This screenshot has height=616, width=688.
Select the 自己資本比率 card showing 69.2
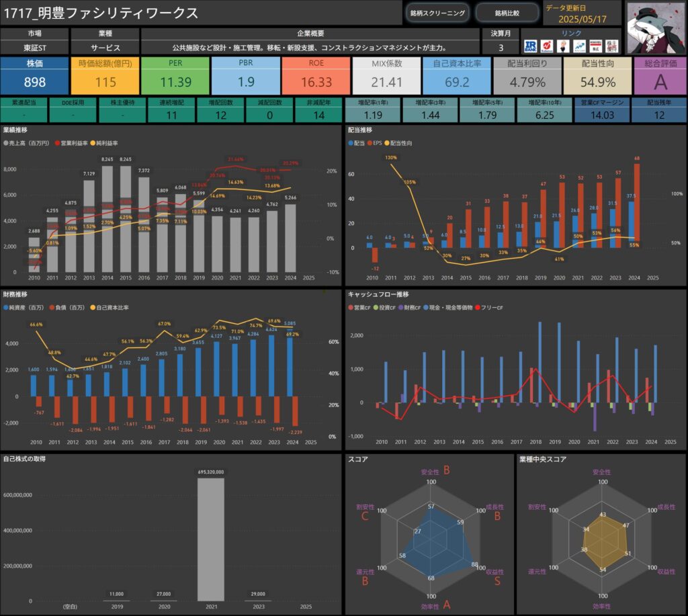click(457, 75)
